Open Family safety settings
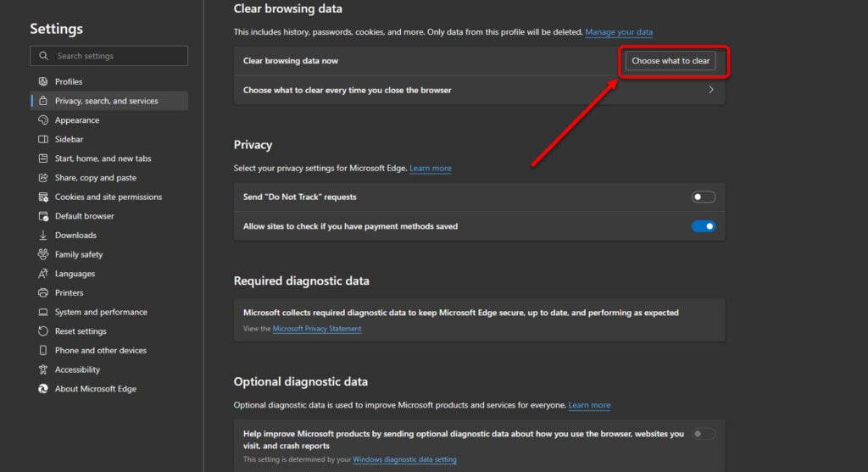The width and height of the screenshot is (868, 472). (109, 254)
